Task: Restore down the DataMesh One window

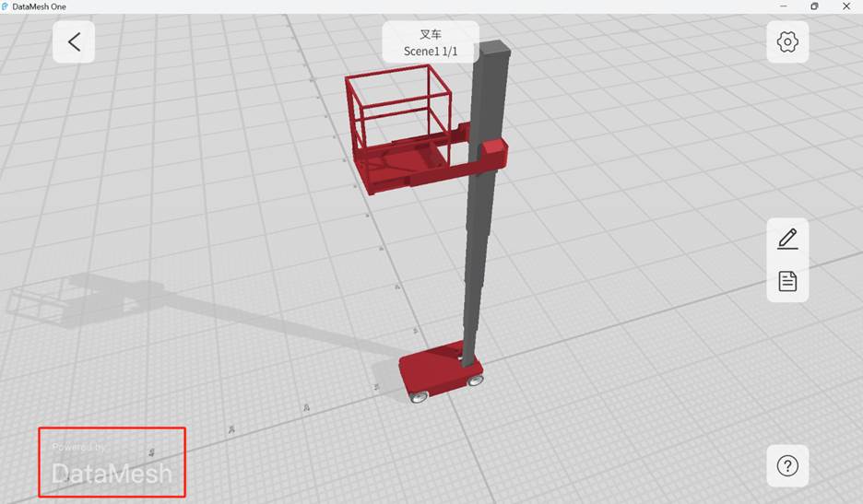Action: [814, 6]
